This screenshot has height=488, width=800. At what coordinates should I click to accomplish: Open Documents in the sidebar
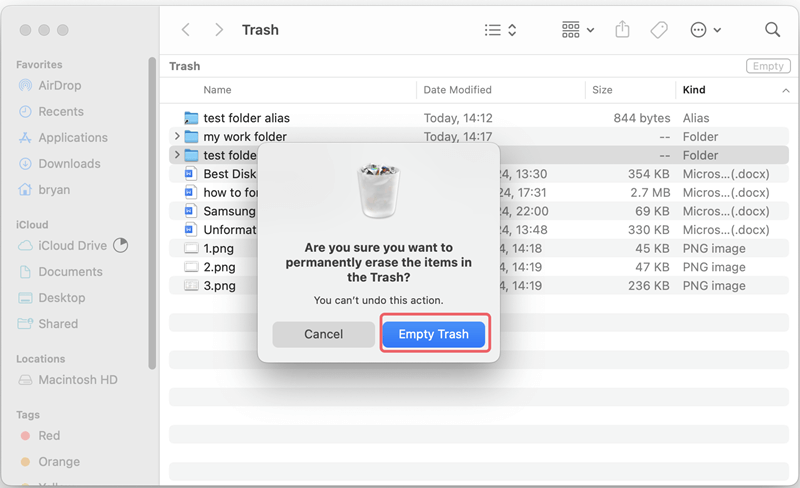click(x=60, y=272)
